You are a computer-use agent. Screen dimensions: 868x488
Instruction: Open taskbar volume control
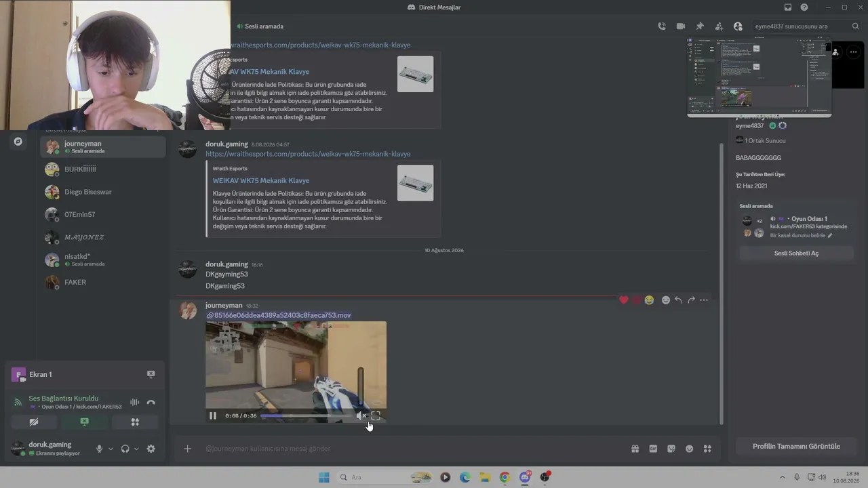point(823,477)
